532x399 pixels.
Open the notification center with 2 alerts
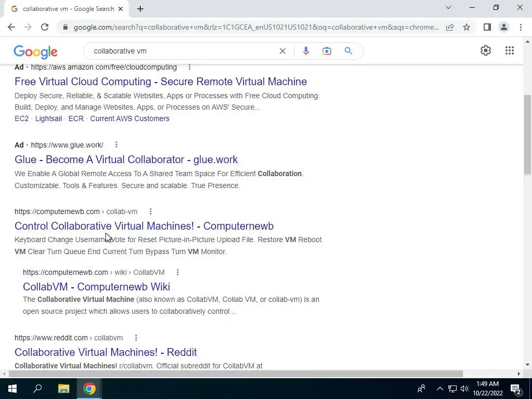click(x=516, y=389)
